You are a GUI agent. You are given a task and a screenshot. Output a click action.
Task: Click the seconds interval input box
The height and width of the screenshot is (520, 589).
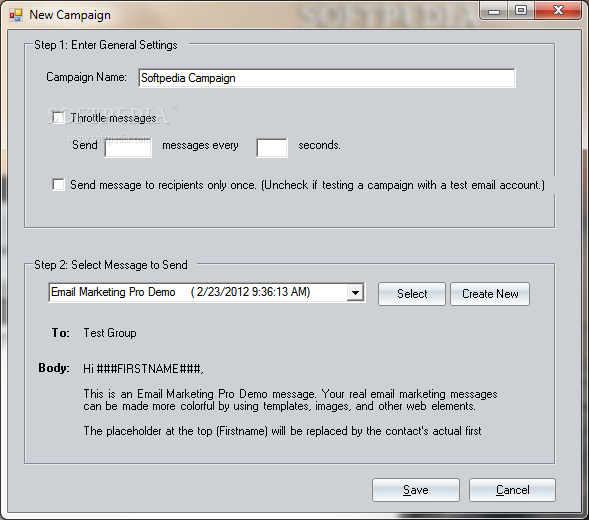coord(272,147)
